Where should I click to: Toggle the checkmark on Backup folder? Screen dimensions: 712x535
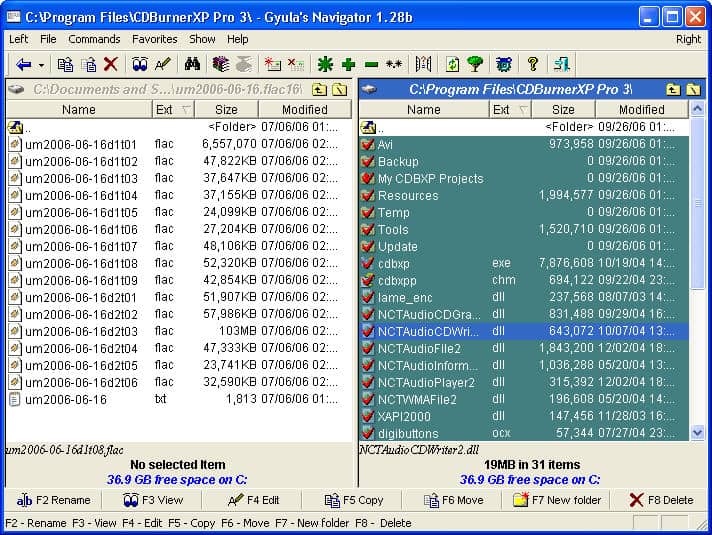(x=368, y=162)
